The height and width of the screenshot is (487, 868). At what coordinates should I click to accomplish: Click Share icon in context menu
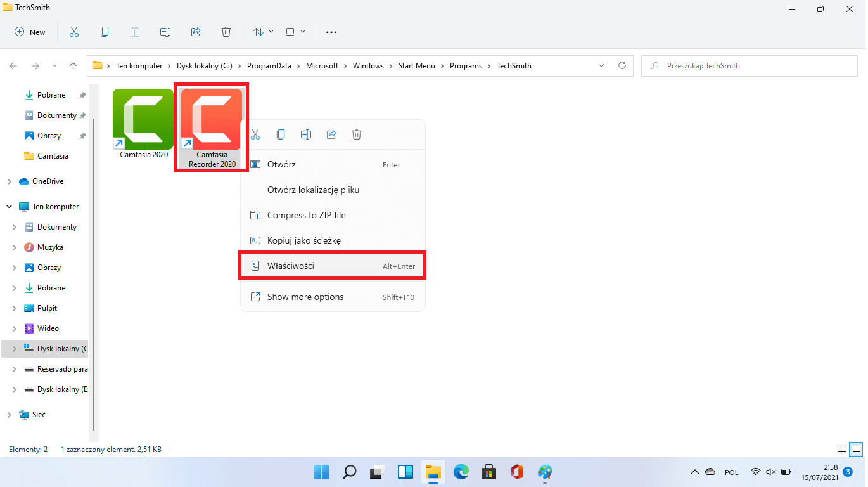pyautogui.click(x=331, y=134)
